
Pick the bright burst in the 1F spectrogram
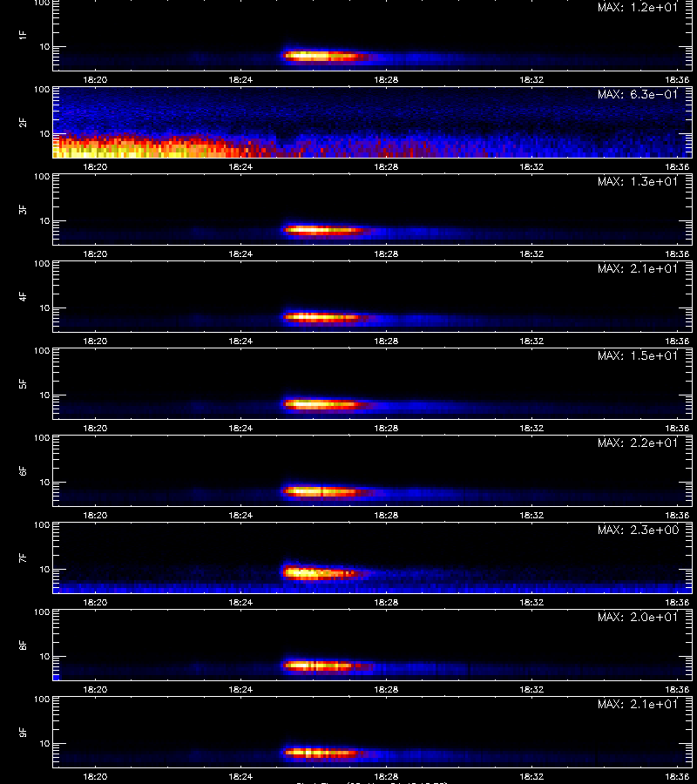coord(325,56)
